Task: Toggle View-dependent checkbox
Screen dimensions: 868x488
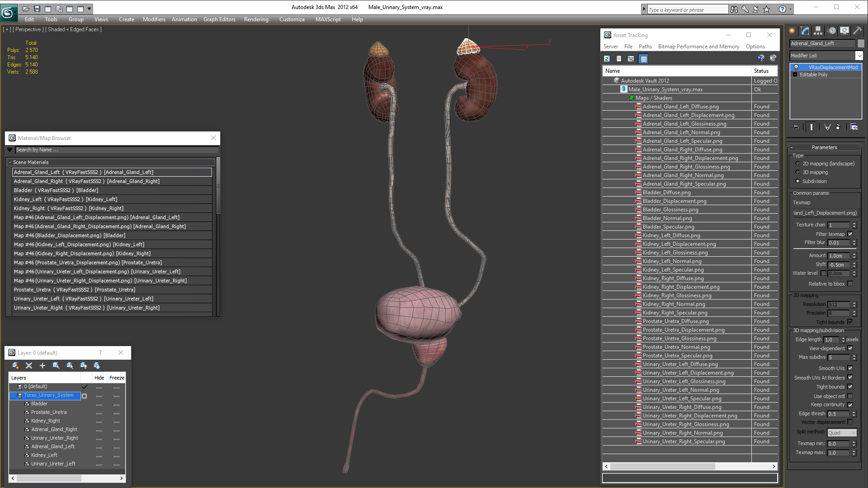Action: 850,348
